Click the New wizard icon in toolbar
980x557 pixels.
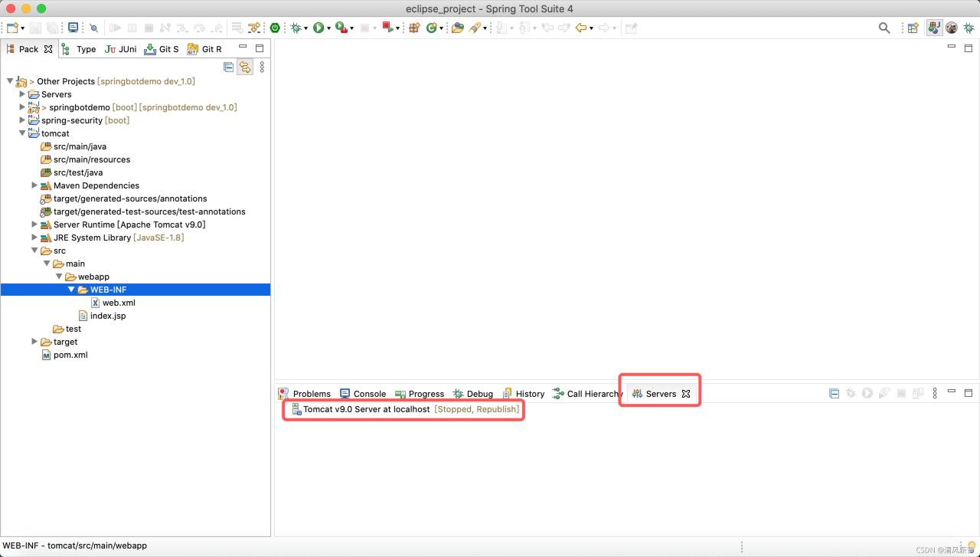[12, 28]
